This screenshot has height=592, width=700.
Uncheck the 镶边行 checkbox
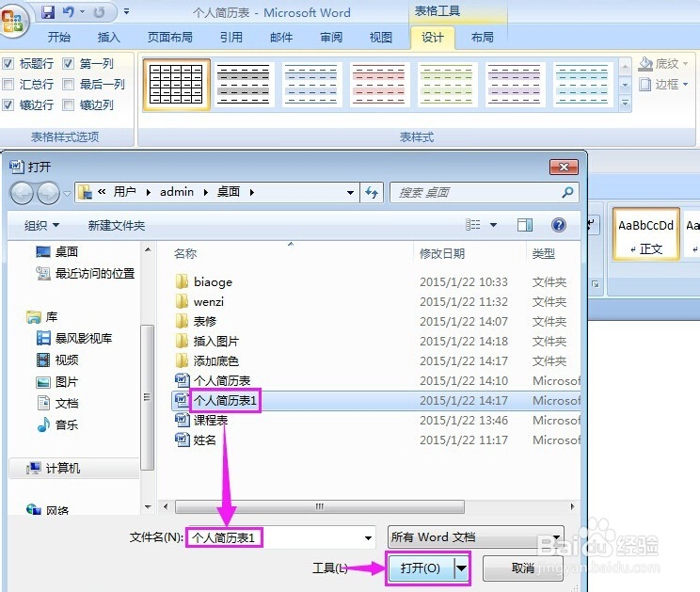tap(8, 104)
